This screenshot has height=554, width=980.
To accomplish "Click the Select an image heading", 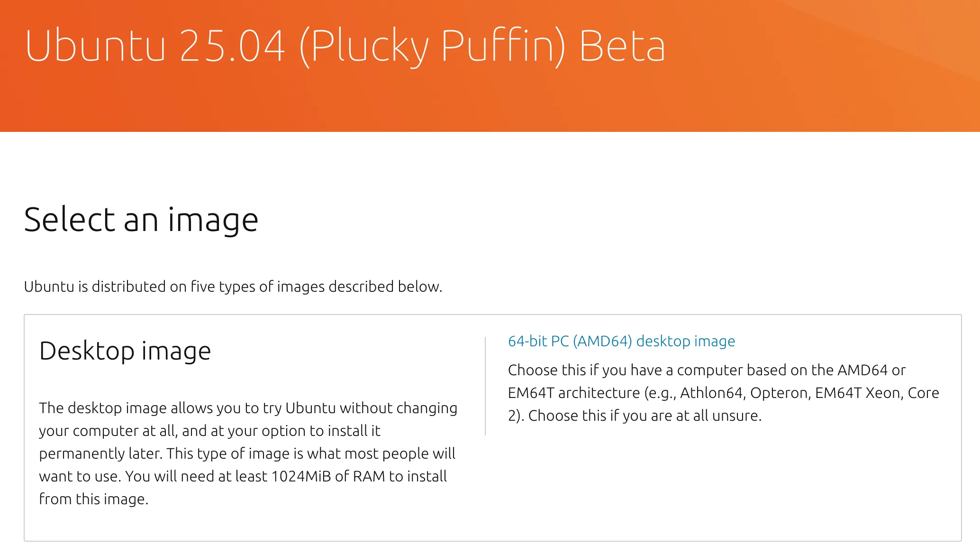I will 142,219.
